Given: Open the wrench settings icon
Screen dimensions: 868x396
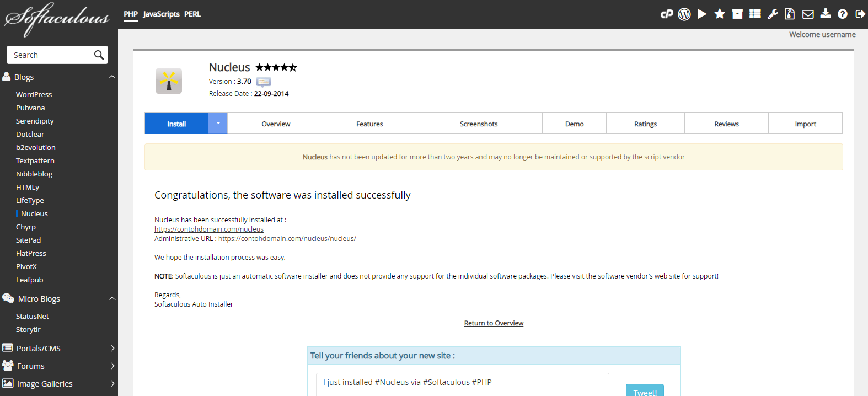Looking at the screenshot, I should pyautogui.click(x=773, y=14).
